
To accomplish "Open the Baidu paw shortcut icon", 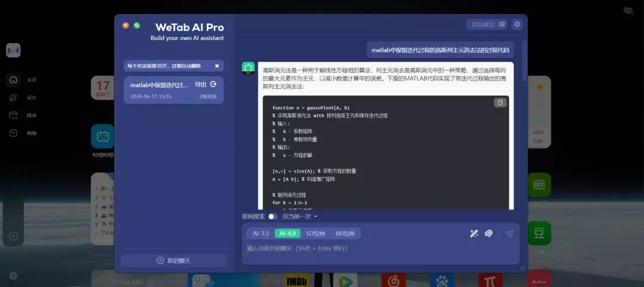I will click(442, 281).
